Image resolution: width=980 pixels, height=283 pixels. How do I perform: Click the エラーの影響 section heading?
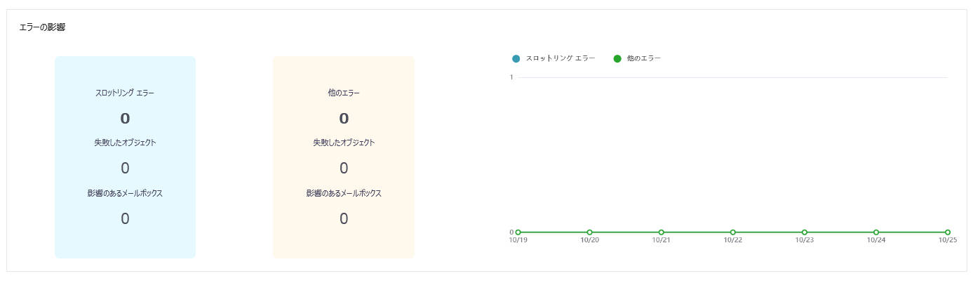[x=42, y=27]
